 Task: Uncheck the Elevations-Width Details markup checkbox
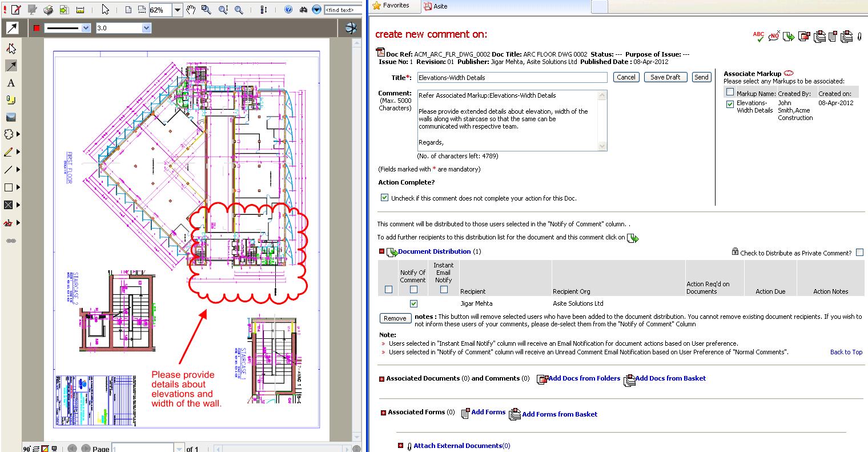730,104
